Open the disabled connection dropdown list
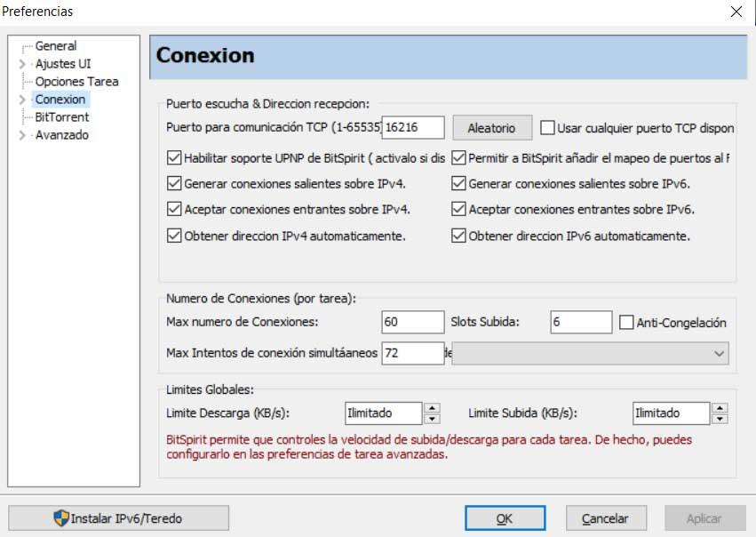 pyautogui.click(x=590, y=353)
